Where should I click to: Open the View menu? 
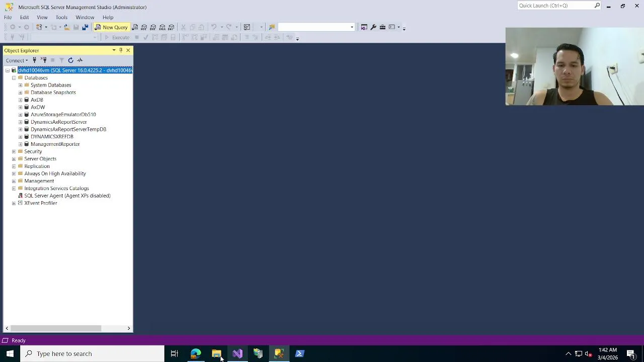pyautogui.click(x=42, y=17)
